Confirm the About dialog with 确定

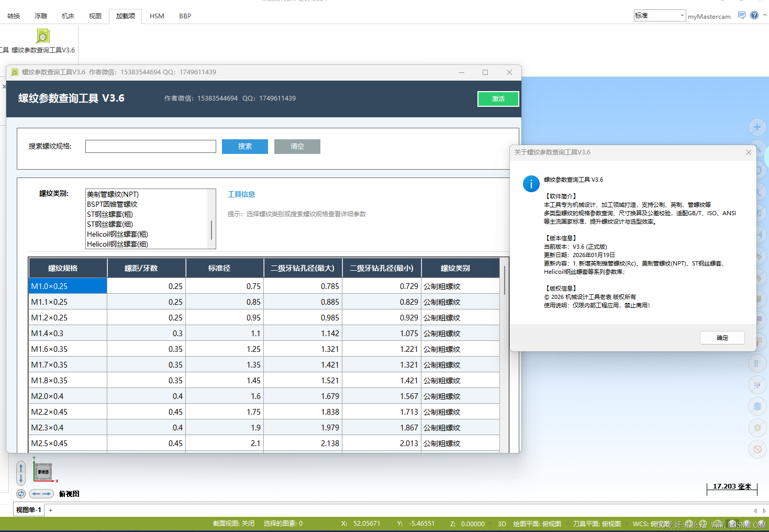(722, 338)
